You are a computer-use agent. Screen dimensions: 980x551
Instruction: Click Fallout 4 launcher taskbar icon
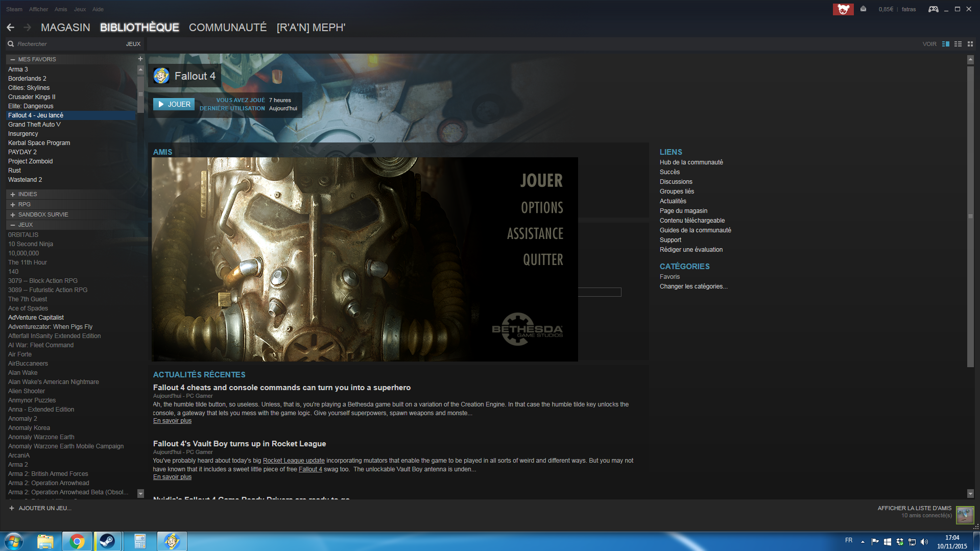(172, 541)
